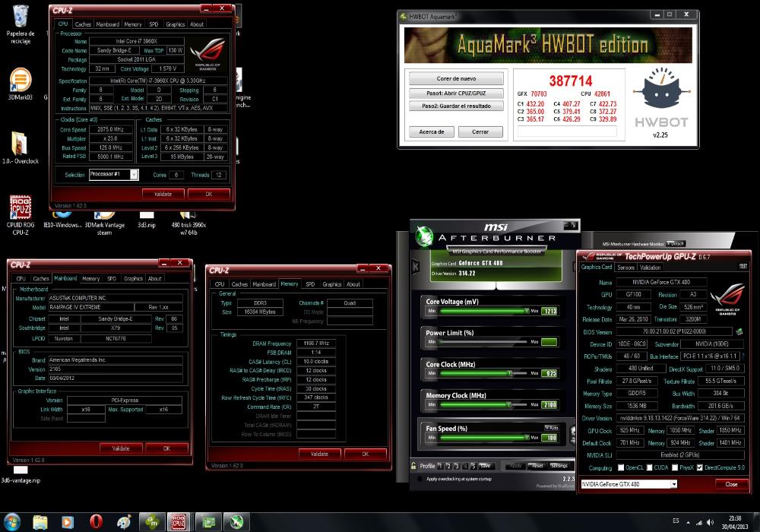Click the Afterburner Settings button

point(559,466)
